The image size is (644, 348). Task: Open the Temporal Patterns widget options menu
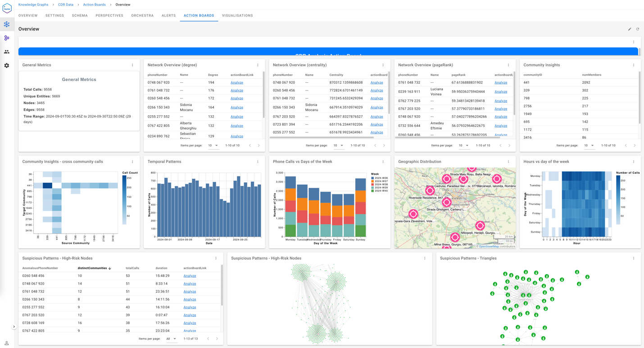258,162
